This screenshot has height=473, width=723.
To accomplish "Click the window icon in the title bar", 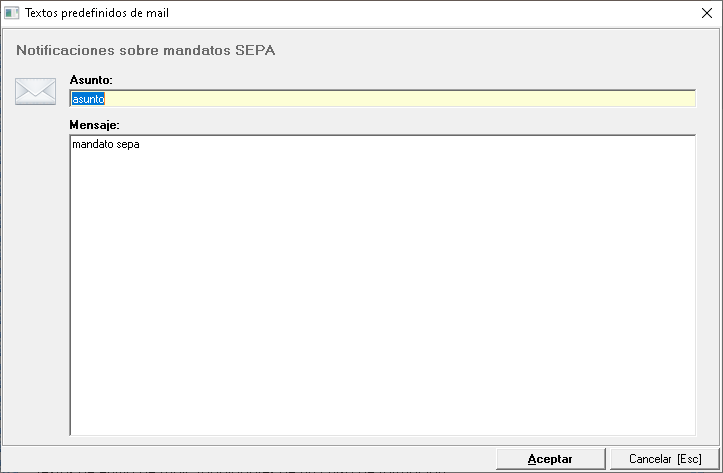I will (x=12, y=13).
